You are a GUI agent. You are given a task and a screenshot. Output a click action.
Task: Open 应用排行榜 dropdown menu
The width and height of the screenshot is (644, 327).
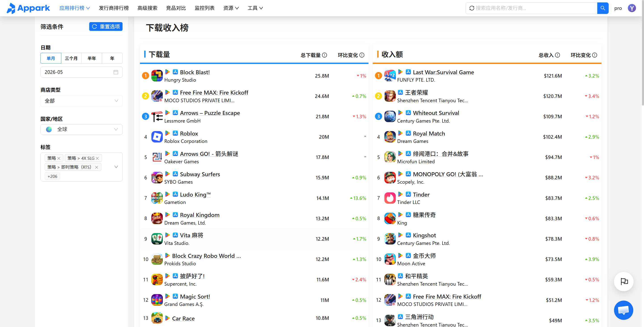click(x=74, y=8)
